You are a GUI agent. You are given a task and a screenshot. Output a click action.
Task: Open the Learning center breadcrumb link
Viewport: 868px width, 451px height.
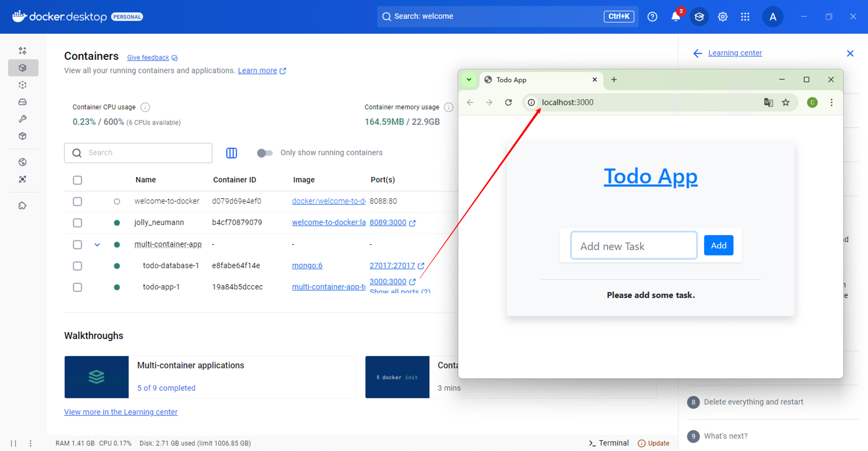pos(735,53)
